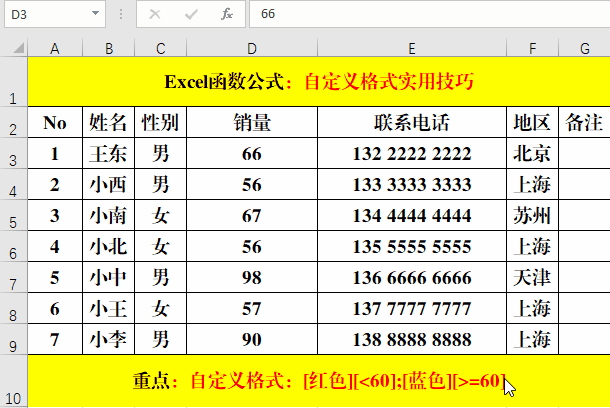Select phone cell '133 3333 3333'
This screenshot has height=408, width=610.
[412, 184]
